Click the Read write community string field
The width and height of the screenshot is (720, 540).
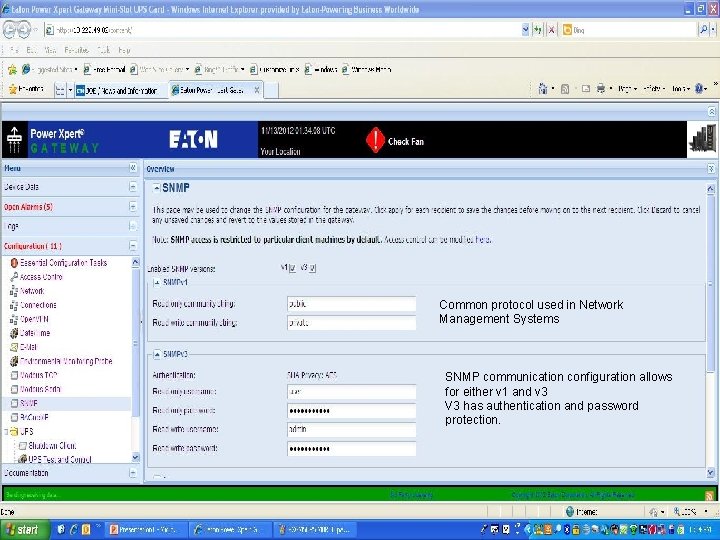coord(351,323)
